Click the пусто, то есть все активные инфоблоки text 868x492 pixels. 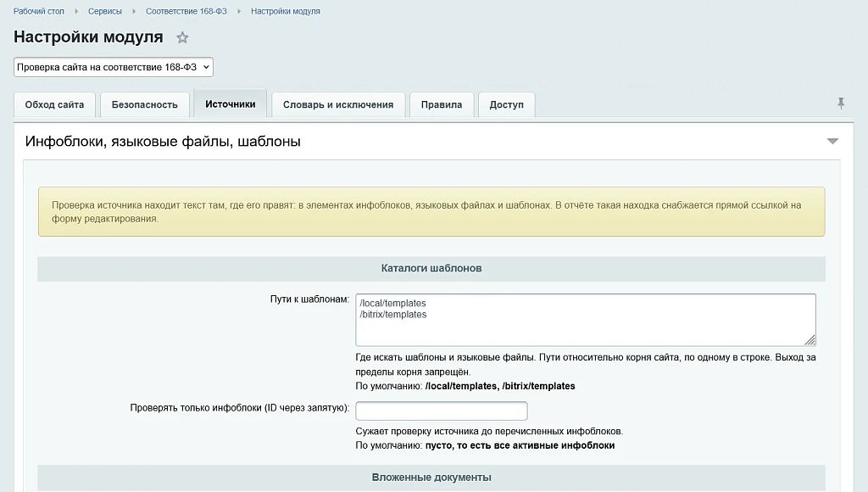pos(520,445)
